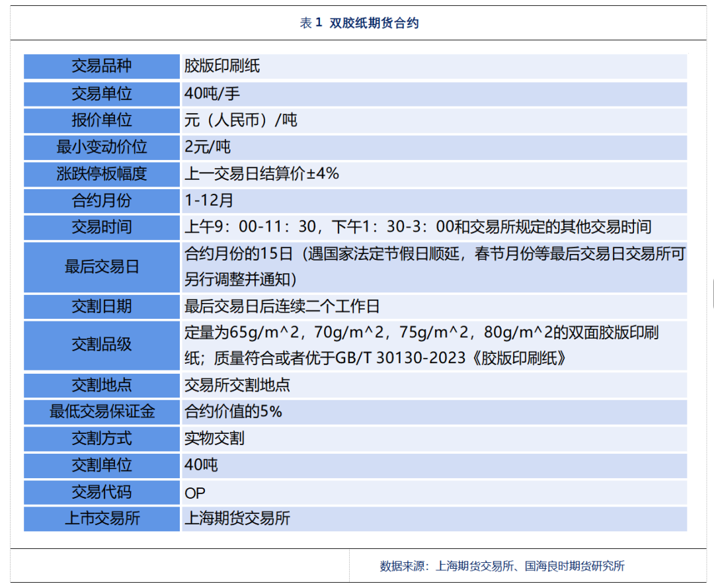The image size is (714, 588).
Task: Select the '交易品种' header cell
Action: point(102,67)
